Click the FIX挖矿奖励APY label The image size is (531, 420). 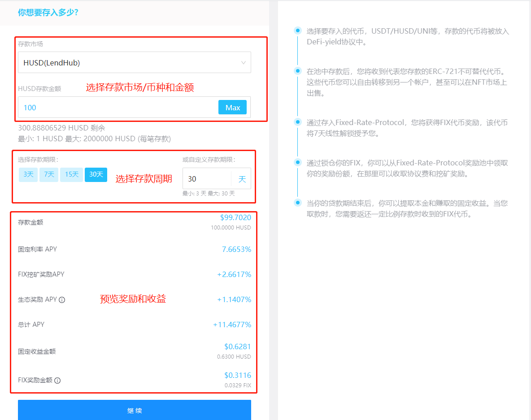point(41,274)
